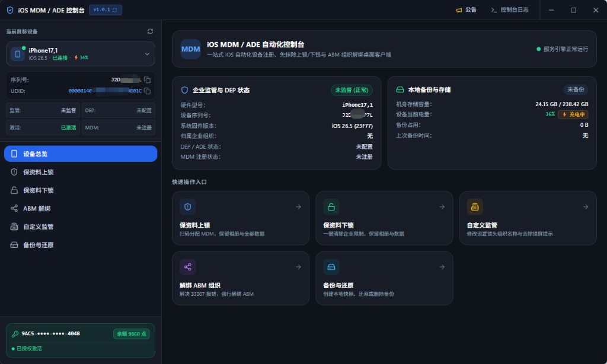Click the 充电中 charging badge
607x364 pixels.
click(573, 114)
